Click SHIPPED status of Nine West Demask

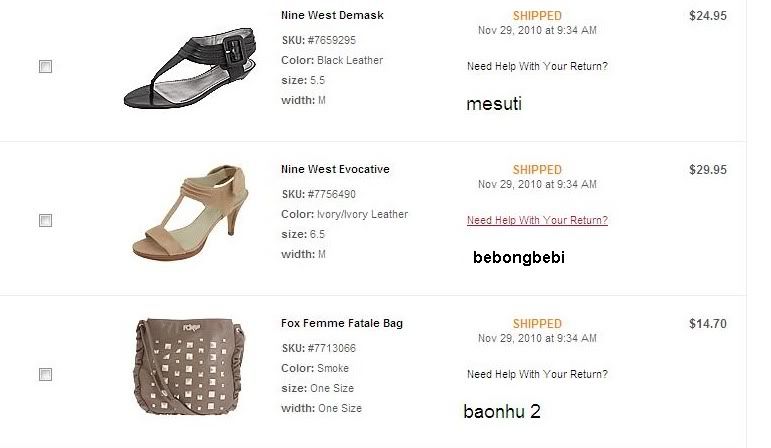pyautogui.click(x=537, y=16)
